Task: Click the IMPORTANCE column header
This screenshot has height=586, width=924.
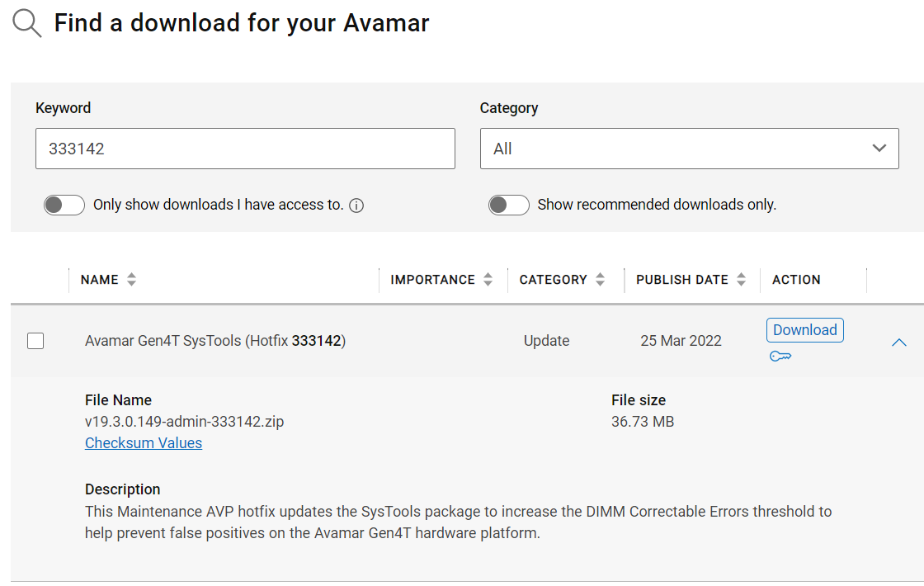Action: 432,280
